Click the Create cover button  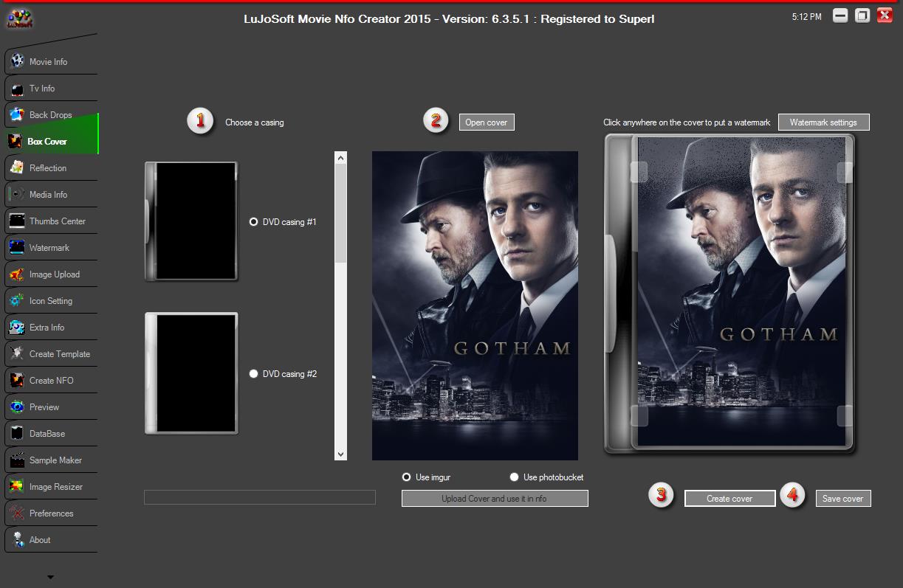tap(729, 499)
